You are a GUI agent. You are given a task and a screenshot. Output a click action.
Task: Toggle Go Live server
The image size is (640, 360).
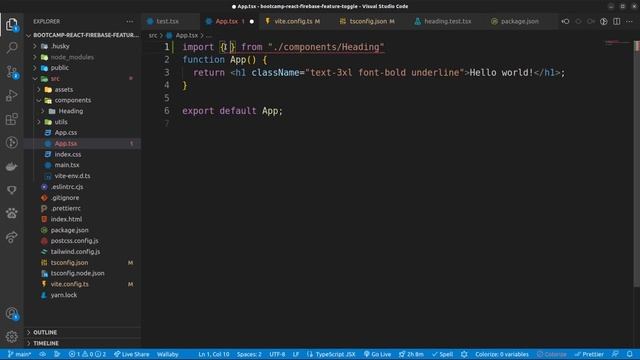coord(377,354)
